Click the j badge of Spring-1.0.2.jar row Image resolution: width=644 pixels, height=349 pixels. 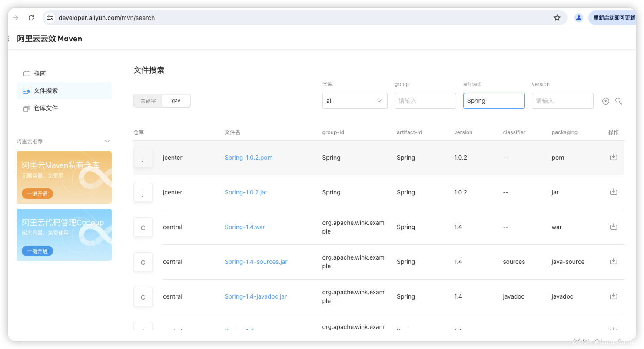(x=143, y=192)
